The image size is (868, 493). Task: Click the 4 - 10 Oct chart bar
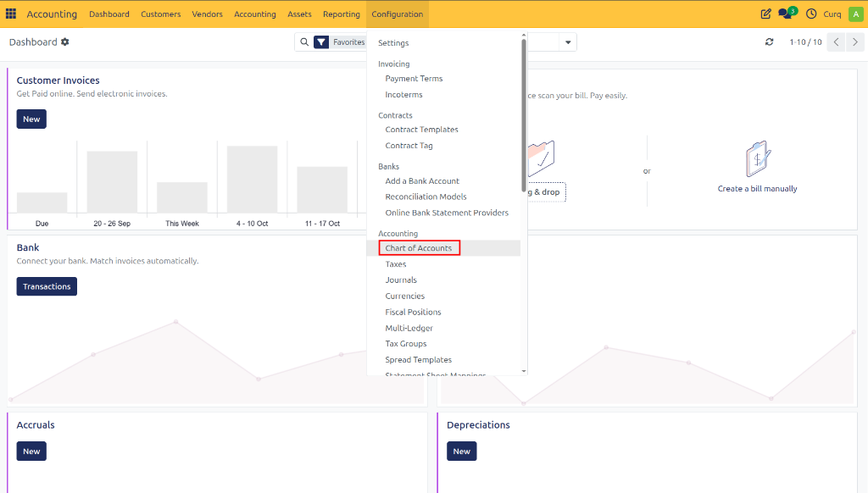click(252, 180)
